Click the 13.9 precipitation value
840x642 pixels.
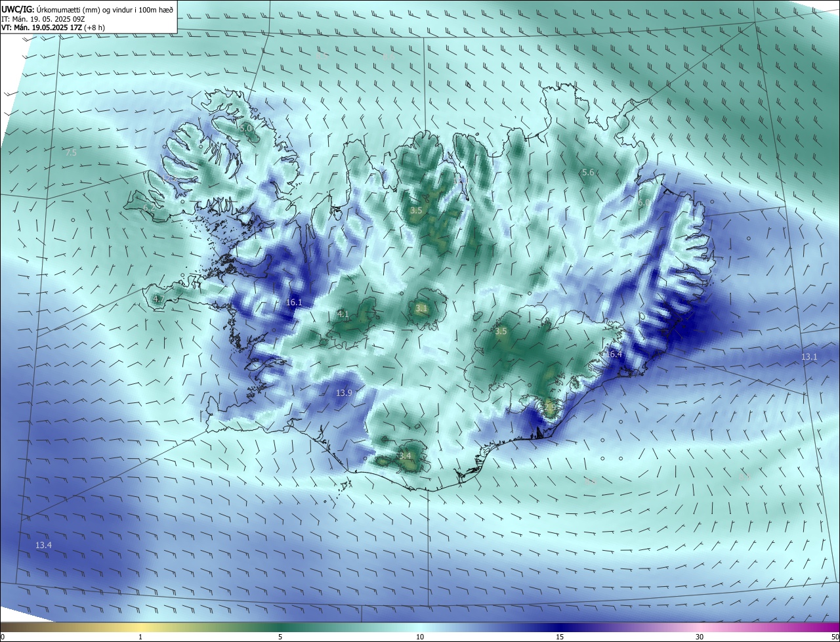[x=344, y=393]
